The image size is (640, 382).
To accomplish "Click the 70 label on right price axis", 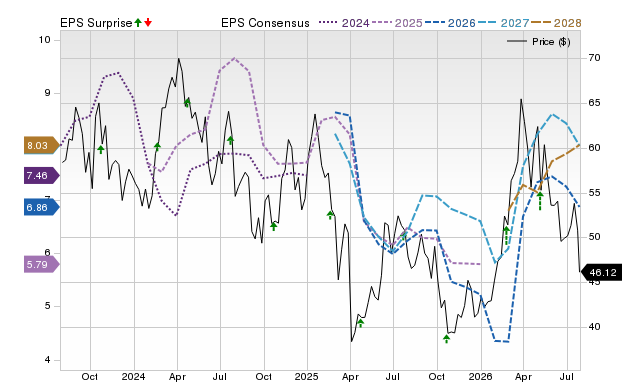I will 594,58.
